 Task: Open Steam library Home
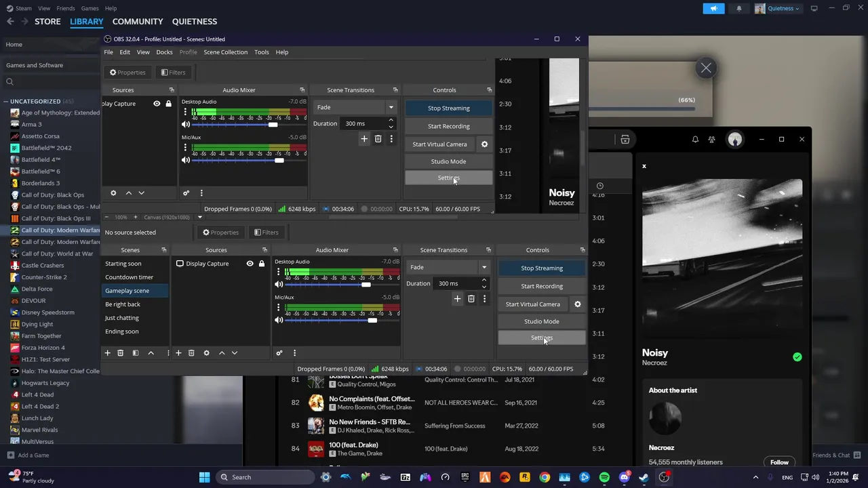50,45
